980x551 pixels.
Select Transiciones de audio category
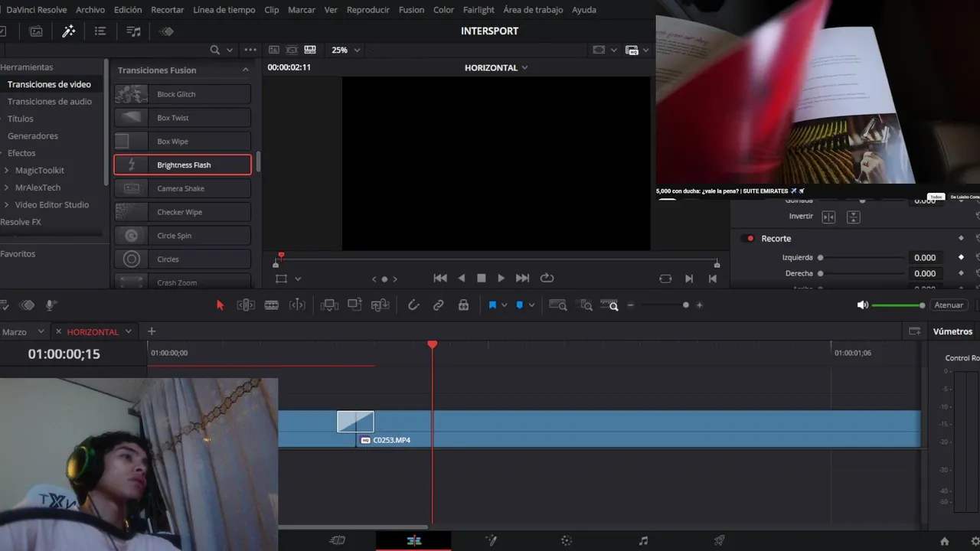(50, 101)
